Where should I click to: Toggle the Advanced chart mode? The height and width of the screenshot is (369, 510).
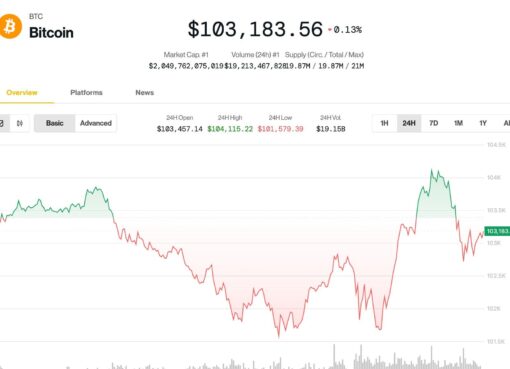96,123
